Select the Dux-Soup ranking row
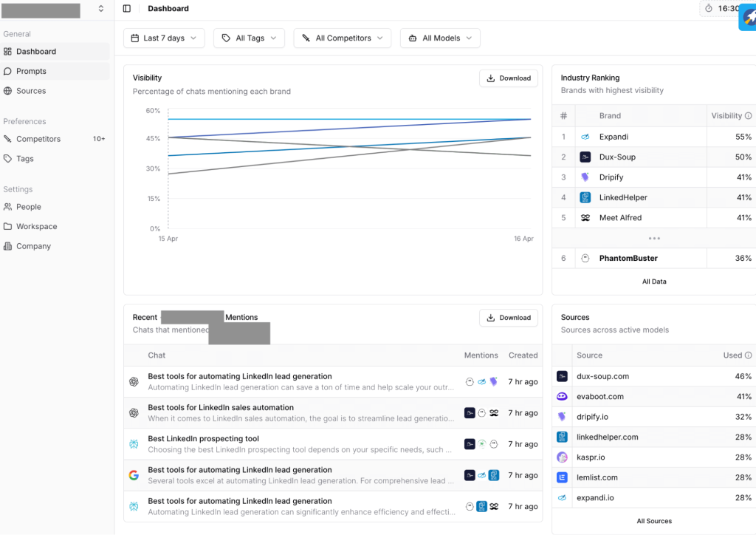 (x=654, y=157)
